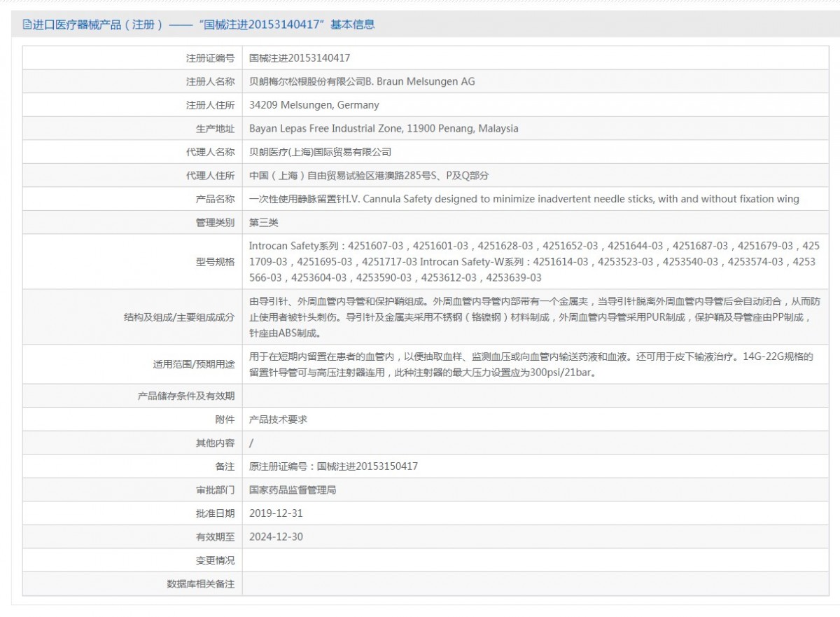Screen dimensions: 840x617
Task: Click the address "34209 Melsungen, Germany"
Action: pyautogui.click(x=314, y=105)
